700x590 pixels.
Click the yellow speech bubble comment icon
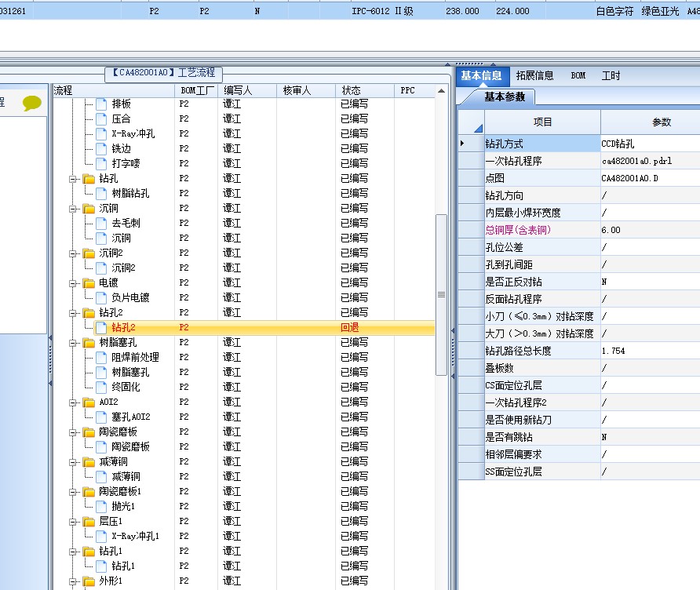31,103
